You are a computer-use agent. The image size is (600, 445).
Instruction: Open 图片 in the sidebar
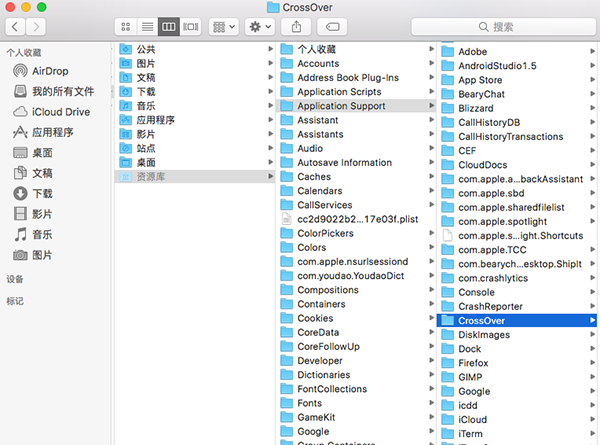[x=42, y=255]
